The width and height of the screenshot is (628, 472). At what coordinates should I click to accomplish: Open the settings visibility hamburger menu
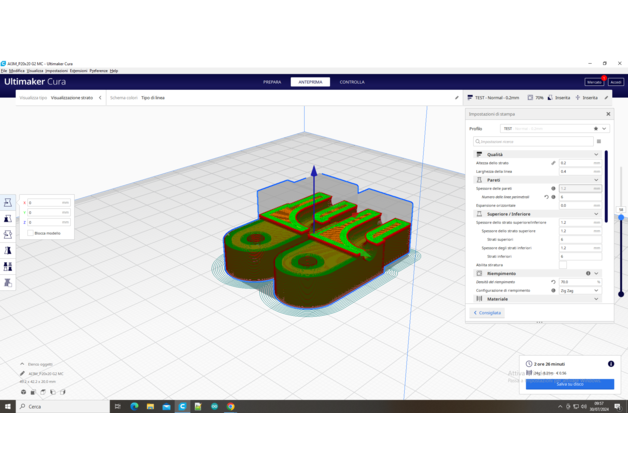[x=599, y=142]
